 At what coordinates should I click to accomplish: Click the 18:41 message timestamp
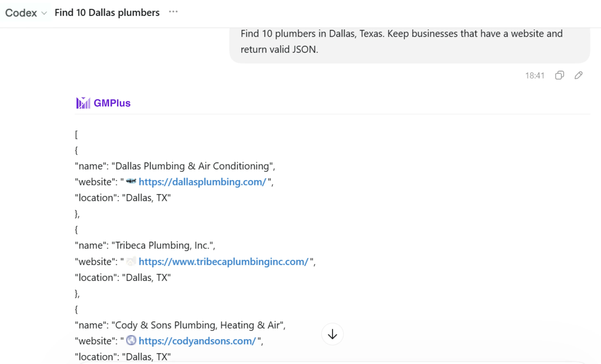(535, 76)
